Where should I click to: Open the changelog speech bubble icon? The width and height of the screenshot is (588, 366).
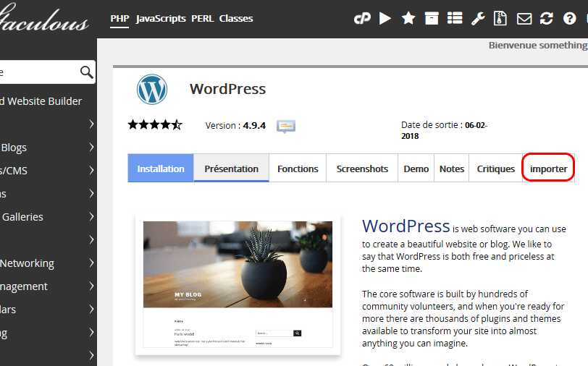click(286, 127)
